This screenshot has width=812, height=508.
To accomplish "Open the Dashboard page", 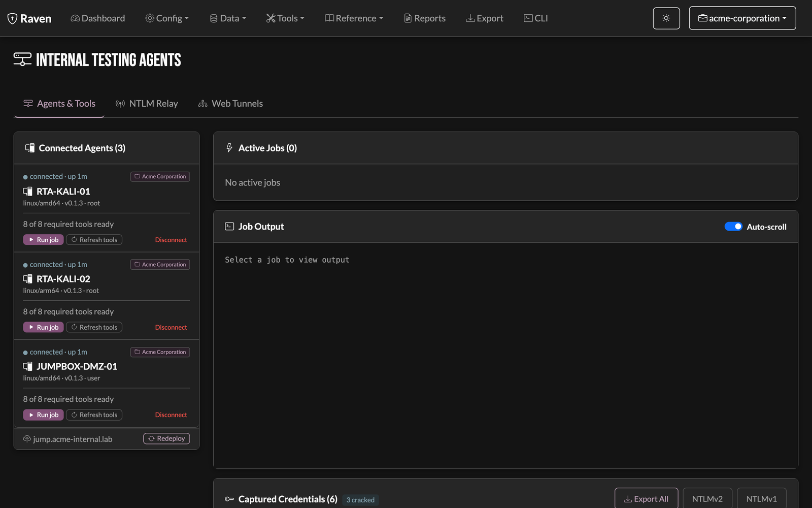I will (x=97, y=18).
